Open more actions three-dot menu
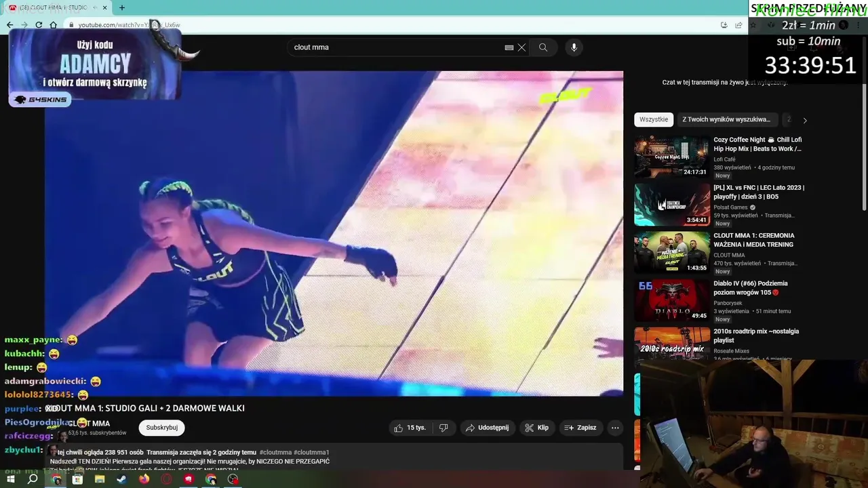 point(615,428)
